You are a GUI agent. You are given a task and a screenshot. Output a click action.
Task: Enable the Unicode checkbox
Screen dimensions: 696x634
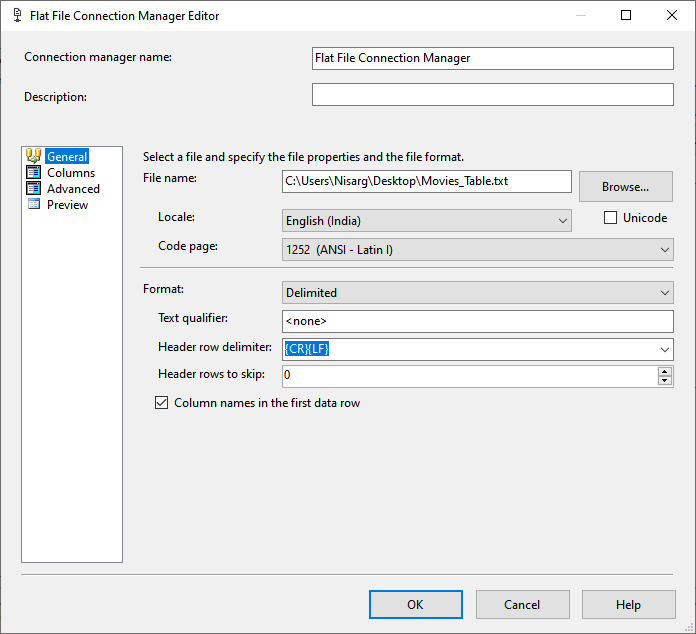point(610,218)
